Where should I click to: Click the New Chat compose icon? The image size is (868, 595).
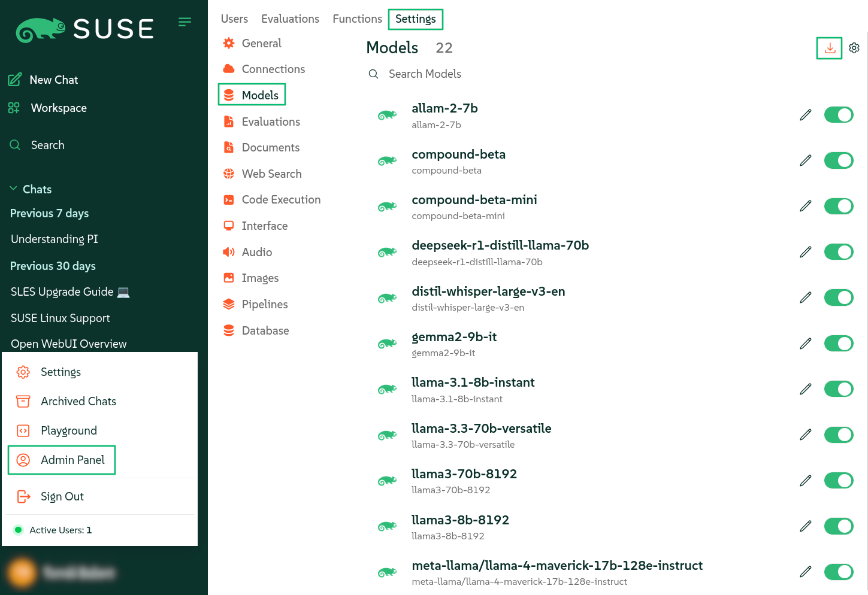15,80
